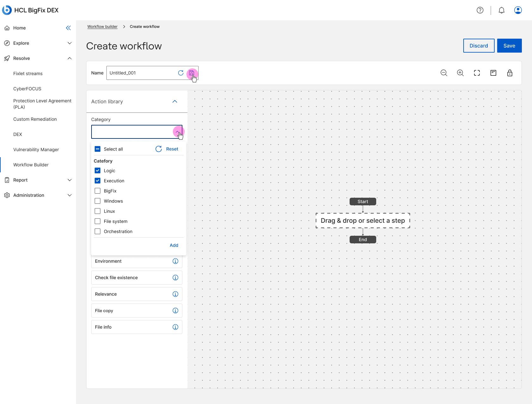Open Vulnerability Manager page
The width and height of the screenshot is (532, 404).
point(36,150)
